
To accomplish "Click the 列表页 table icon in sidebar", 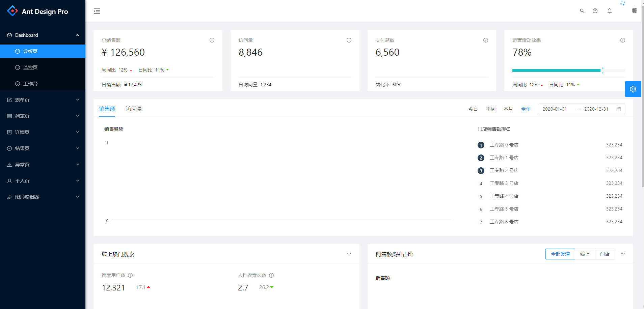I will coord(9,116).
